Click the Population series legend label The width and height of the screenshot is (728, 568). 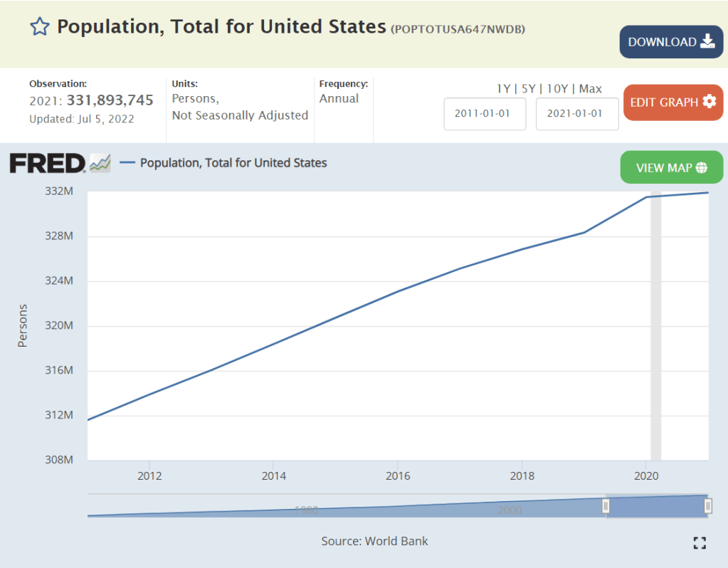click(x=233, y=163)
